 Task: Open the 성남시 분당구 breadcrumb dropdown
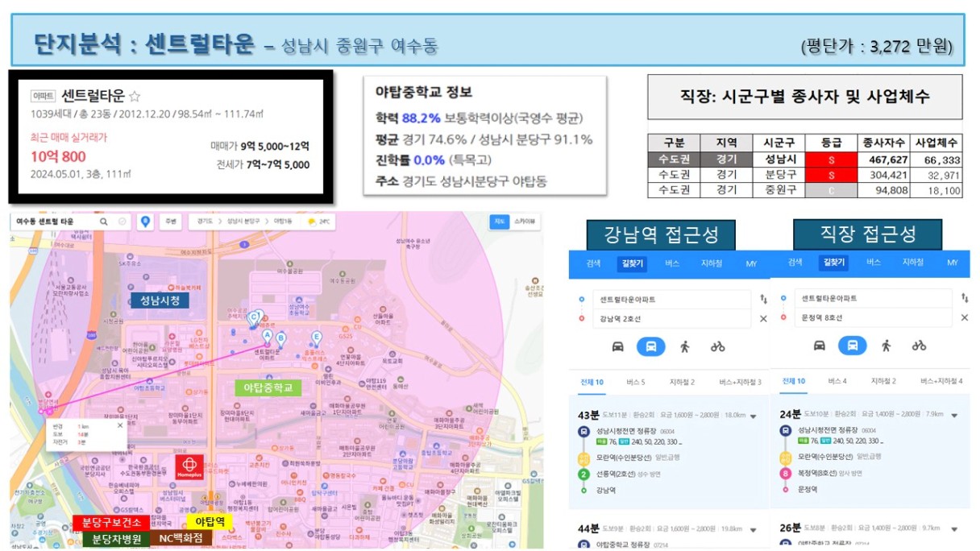[x=245, y=222]
